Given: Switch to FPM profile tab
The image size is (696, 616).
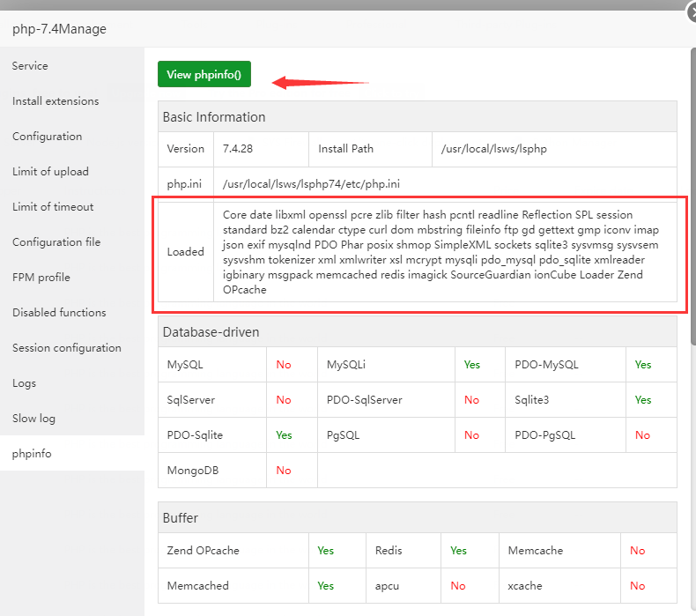Looking at the screenshot, I should (x=41, y=278).
